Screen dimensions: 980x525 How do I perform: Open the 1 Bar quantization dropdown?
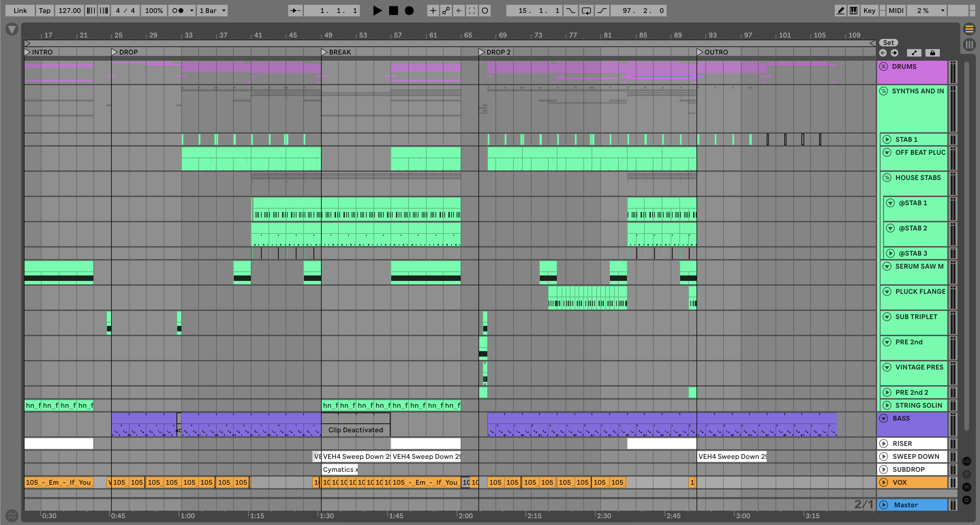click(212, 11)
